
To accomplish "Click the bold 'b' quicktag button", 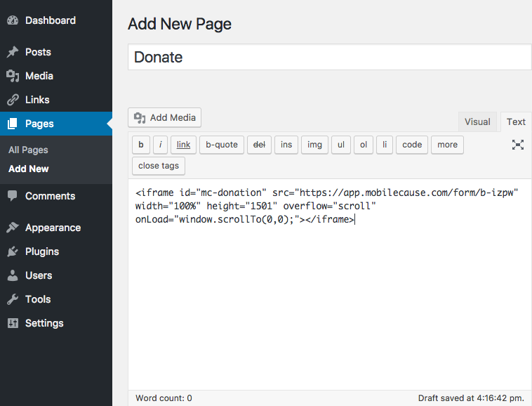I will [x=141, y=145].
